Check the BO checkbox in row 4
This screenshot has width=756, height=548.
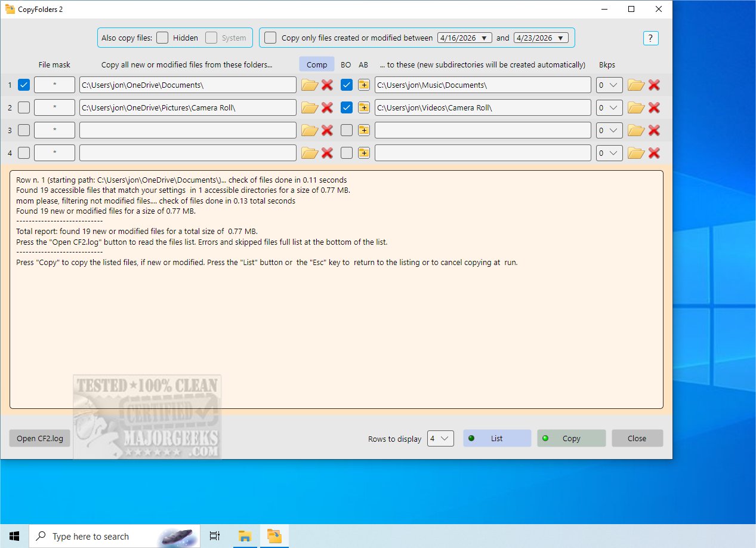click(347, 153)
